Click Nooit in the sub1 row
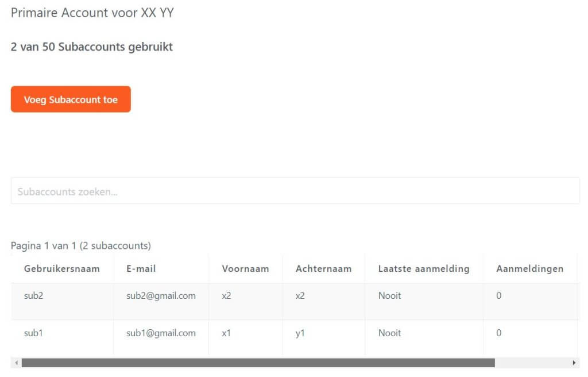 [x=390, y=333]
